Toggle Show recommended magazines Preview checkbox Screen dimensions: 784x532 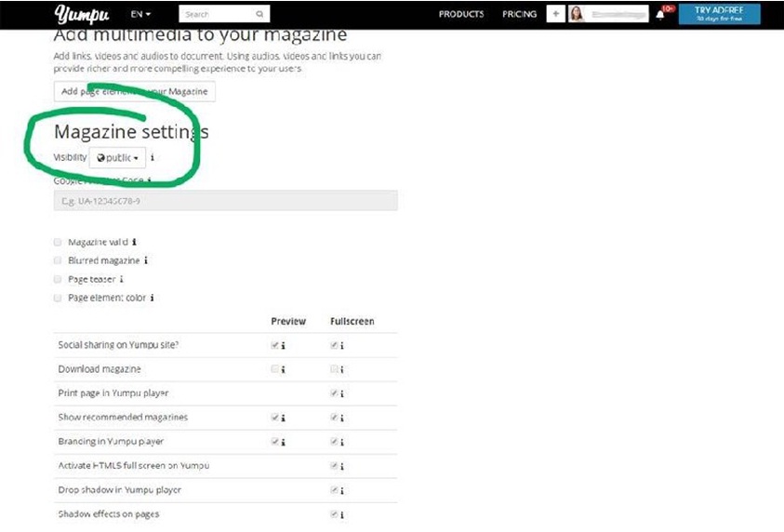(274, 418)
